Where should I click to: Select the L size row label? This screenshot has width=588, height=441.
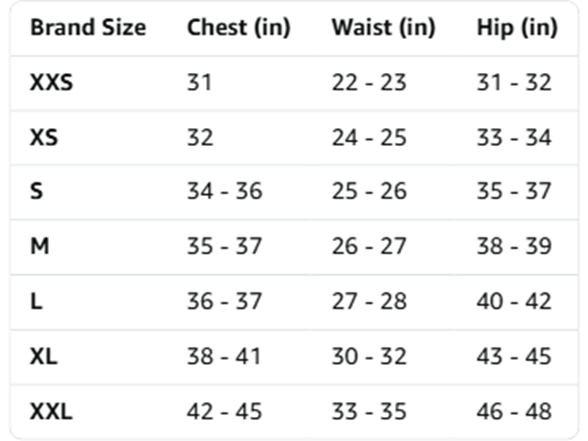tap(36, 302)
